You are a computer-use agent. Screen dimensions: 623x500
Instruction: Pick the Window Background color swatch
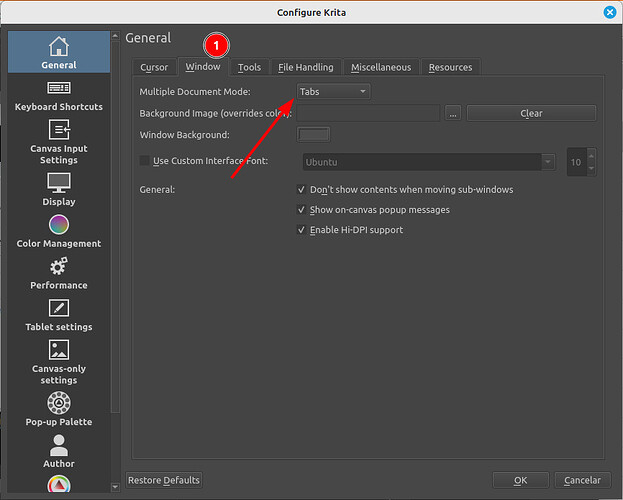[x=314, y=135]
